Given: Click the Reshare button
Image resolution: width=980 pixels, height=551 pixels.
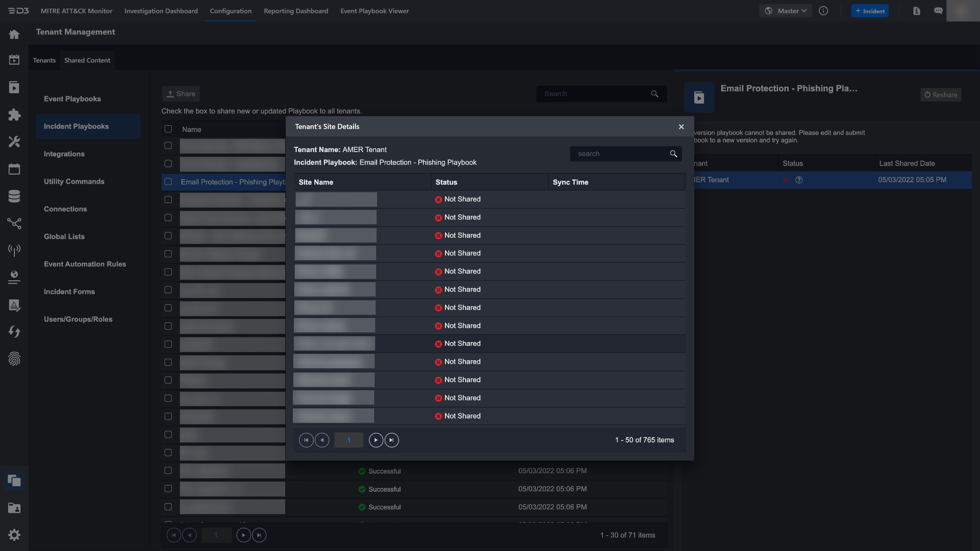Looking at the screenshot, I should tap(940, 95).
